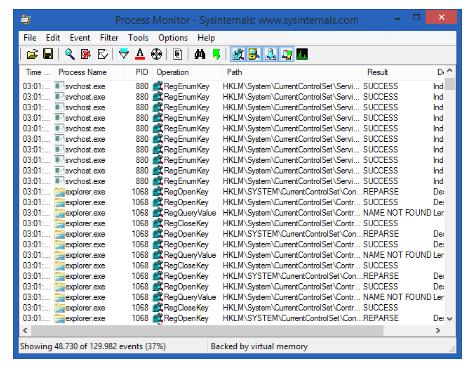Open the File menu
Viewport: 466px width, 365px height.
tap(30, 38)
